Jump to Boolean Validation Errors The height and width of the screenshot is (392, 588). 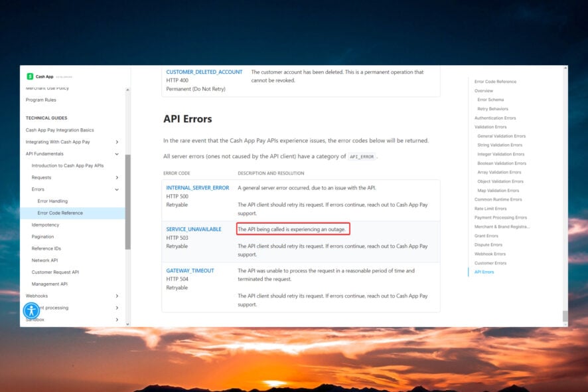pyautogui.click(x=502, y=163)
